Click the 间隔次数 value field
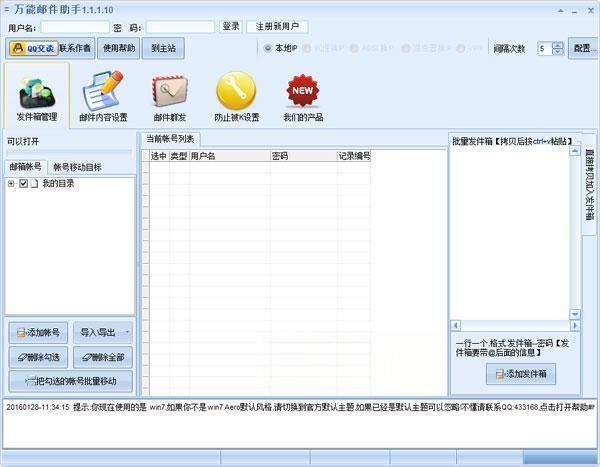 pos(545,49)
